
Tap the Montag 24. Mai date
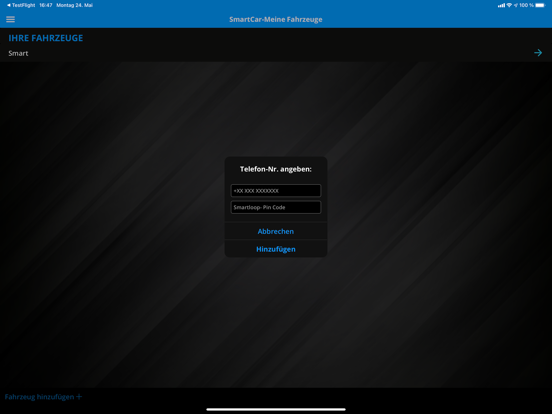[x=75, y=5]
